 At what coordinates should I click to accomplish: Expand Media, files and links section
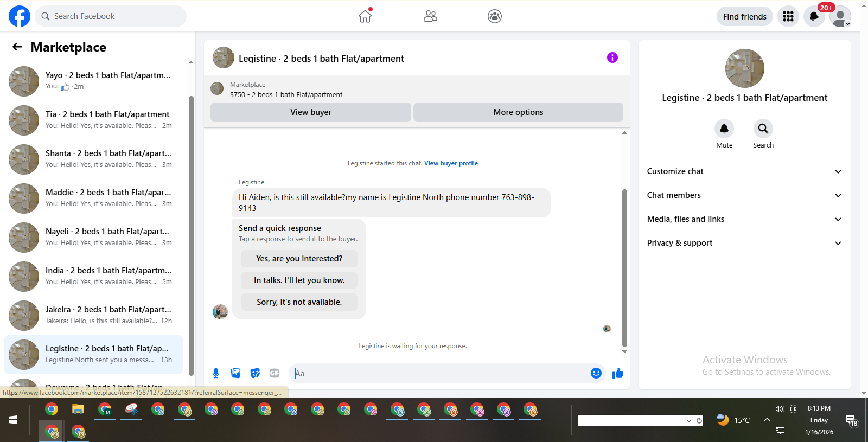744,219
